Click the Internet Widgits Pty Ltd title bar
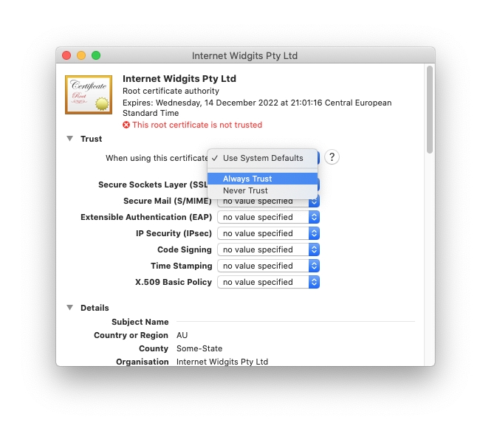Image resolution: width=497 pixels, height=448 pixels. [244, 56]
